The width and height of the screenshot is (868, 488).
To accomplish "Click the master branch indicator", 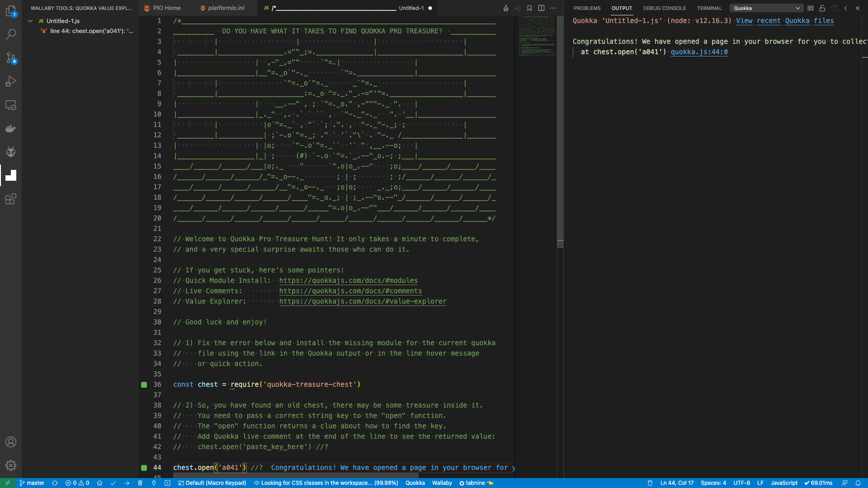I will point(32,483).
